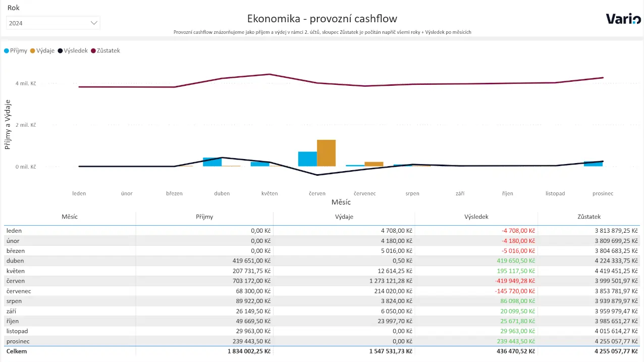The image size is (644, 362).
Task: Click the Vario logo
Action: pyautogui.click(x=623, y=19)
